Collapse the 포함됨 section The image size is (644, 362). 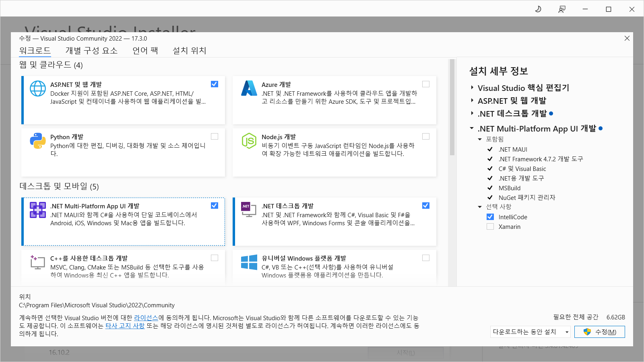point(480,139)
